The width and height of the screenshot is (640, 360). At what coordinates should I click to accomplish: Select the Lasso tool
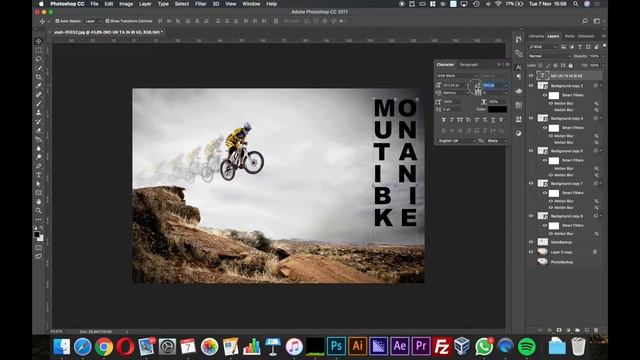(x=39, y=59)
